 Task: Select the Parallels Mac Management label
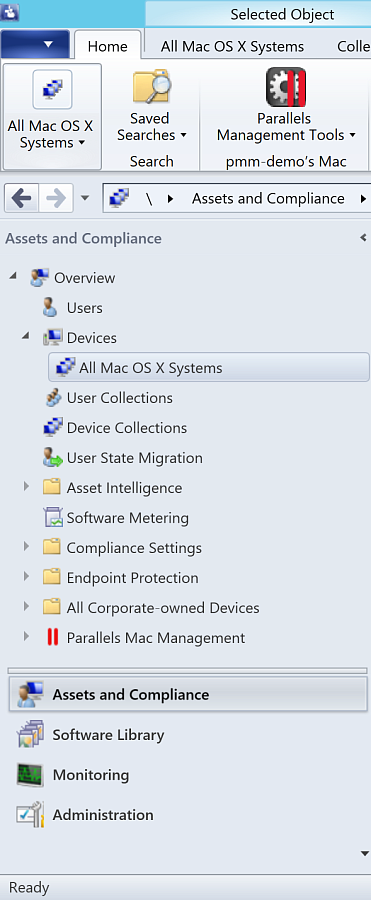tap(156, 637)
